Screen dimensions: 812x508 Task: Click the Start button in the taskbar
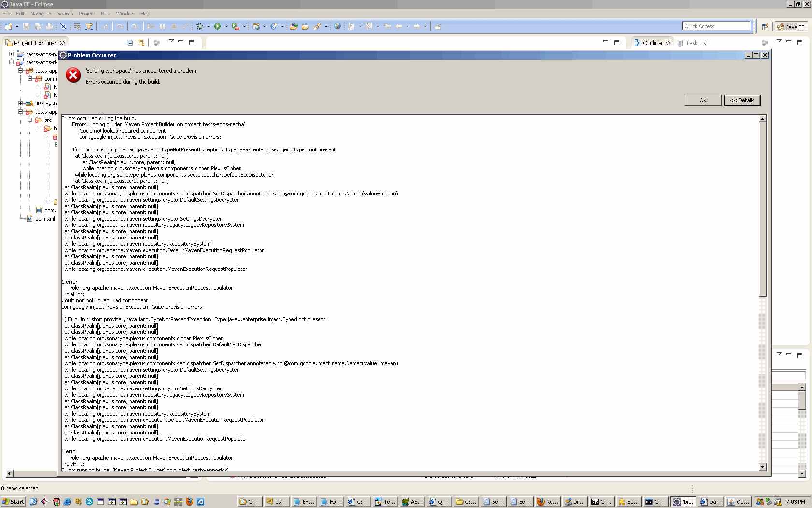point(14,502)
